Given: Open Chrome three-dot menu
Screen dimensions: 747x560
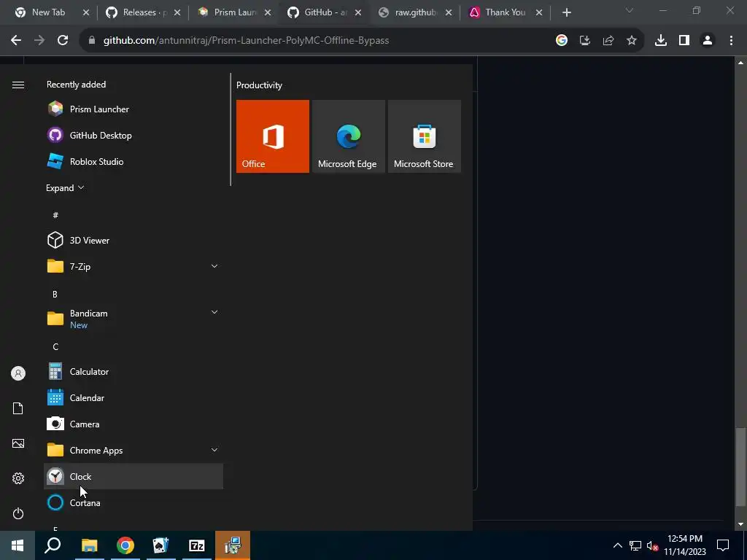Looking at the screenshot, I should pyautogui.click(x=731, y=41).
